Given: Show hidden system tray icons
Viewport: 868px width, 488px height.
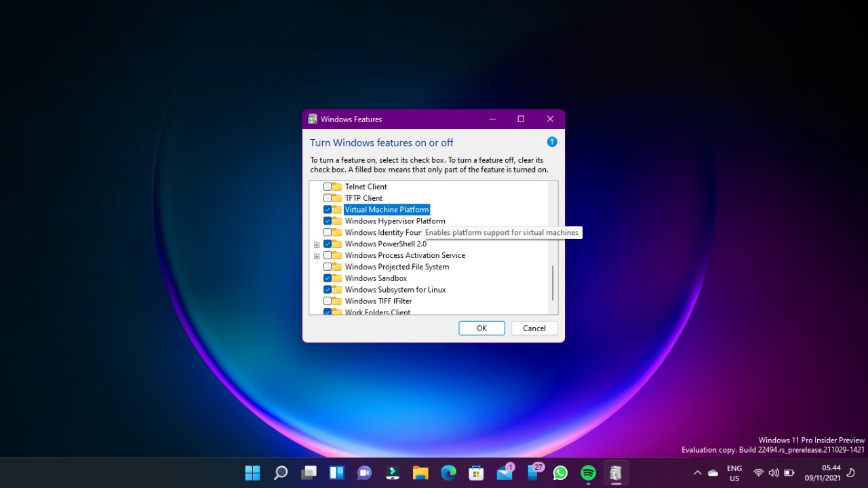Looking at the screenshot, I should tap(697, 472).
